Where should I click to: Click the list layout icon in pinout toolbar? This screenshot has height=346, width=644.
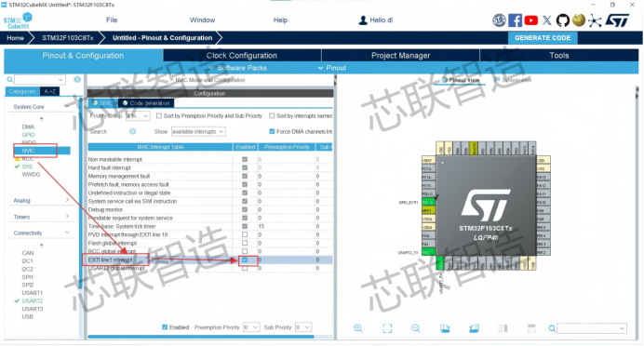click(531, 328)
